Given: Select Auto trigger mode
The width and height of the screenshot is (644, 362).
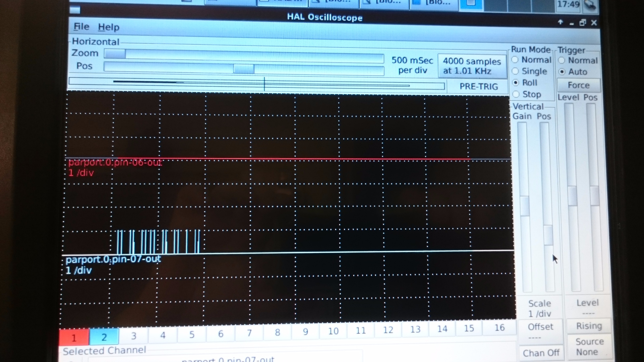Looking at the screenshot, I should pos(573,72).
